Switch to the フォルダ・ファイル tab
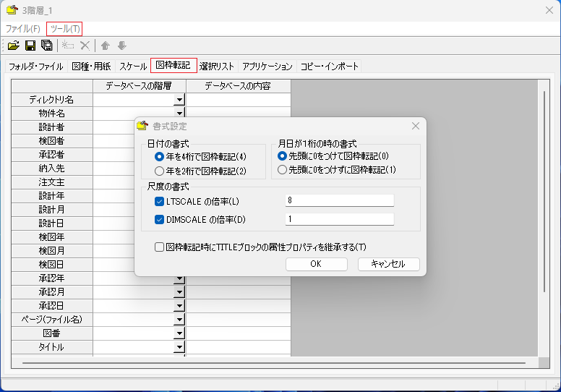The width and height of the screenshot is (561, 392). (x=35, y=67)
